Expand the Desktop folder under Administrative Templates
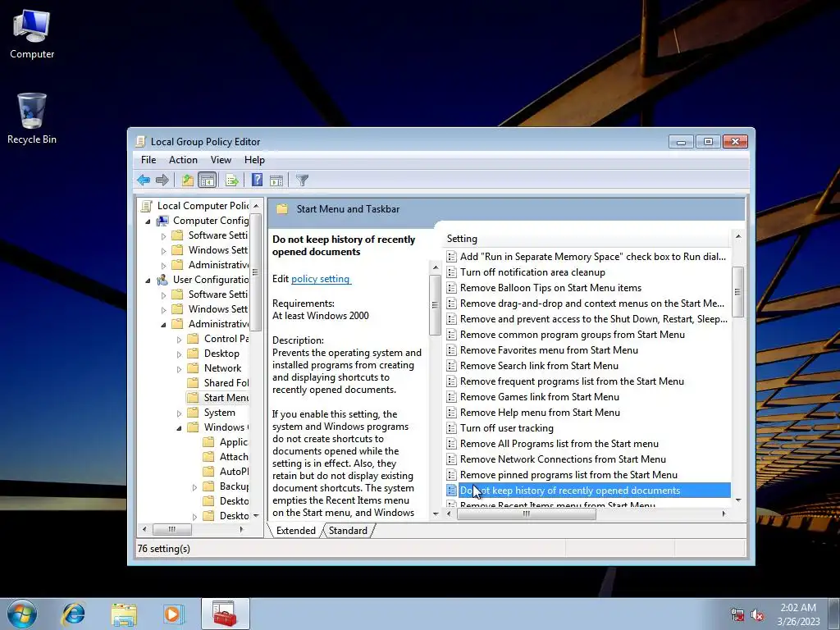The image size is (840, 630). (x=179, y=354)
